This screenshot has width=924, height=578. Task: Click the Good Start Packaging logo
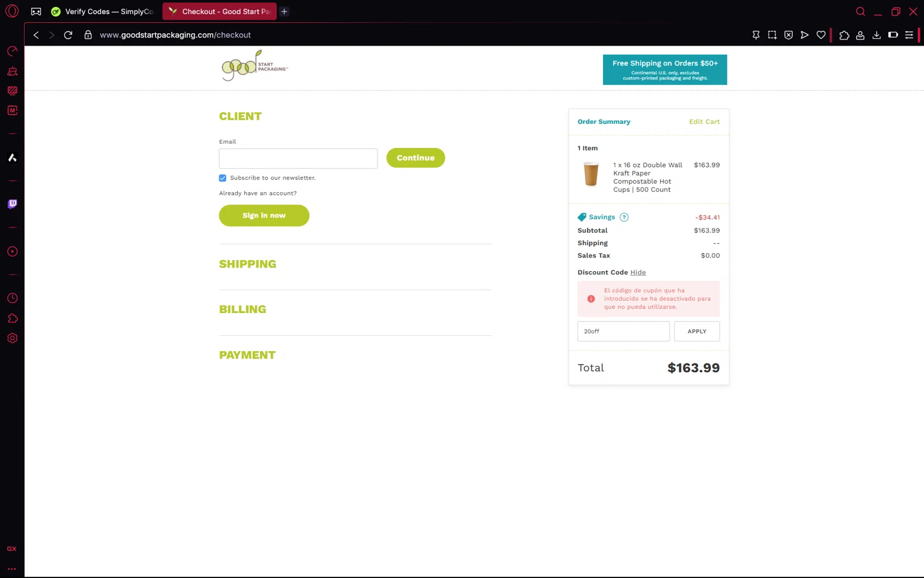254,66
